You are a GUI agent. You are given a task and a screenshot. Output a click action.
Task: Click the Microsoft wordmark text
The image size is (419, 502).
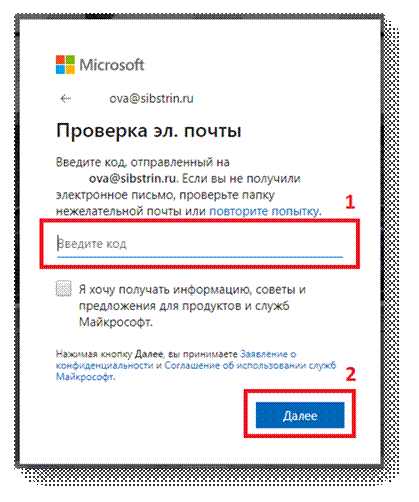click(x=112, y=65)
